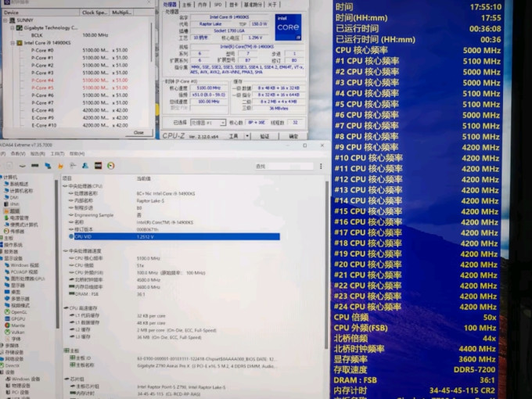Click AIDA64 details pane vertical scrollbar
The width and height of the screenshot is (532, 399).
click(x=327, y=264)
